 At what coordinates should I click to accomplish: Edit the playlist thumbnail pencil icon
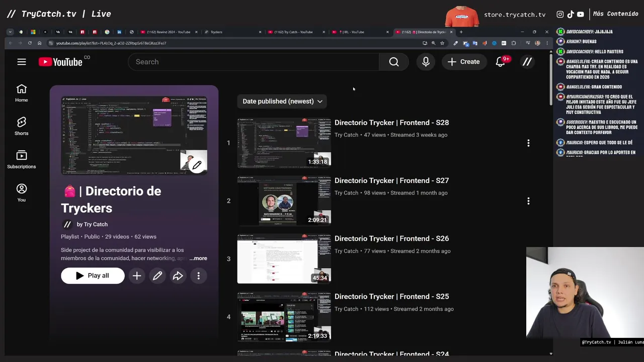(197, 165)
